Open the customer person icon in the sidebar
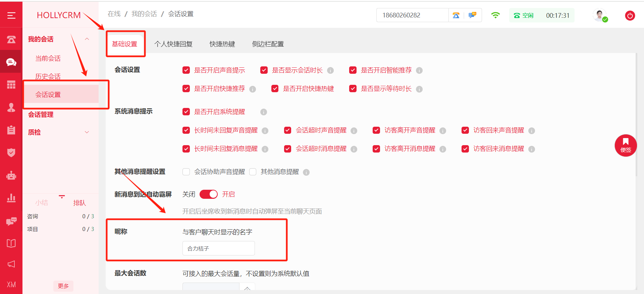The width and height of the screenshot is (644, 294). coord(11,107)
